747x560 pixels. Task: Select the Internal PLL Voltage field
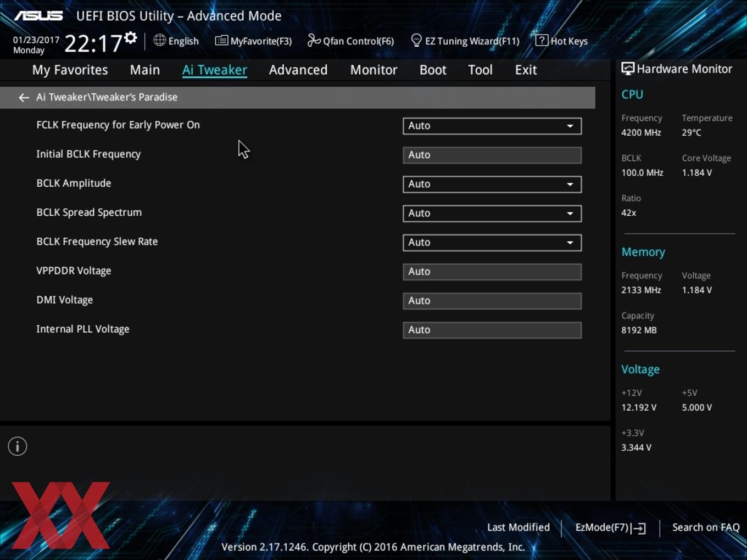492,329
